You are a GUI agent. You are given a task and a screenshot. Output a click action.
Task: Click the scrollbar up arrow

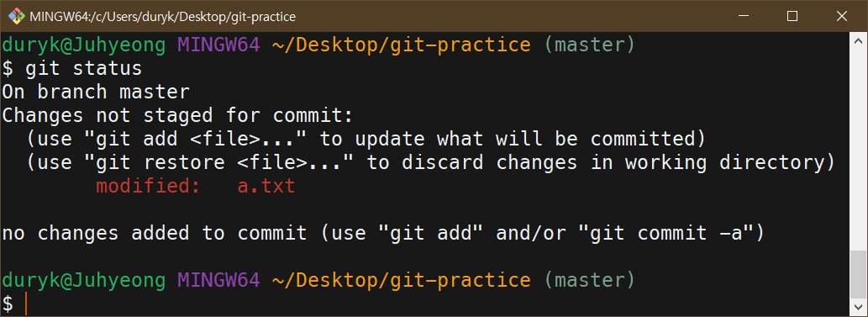click(859, 41)
